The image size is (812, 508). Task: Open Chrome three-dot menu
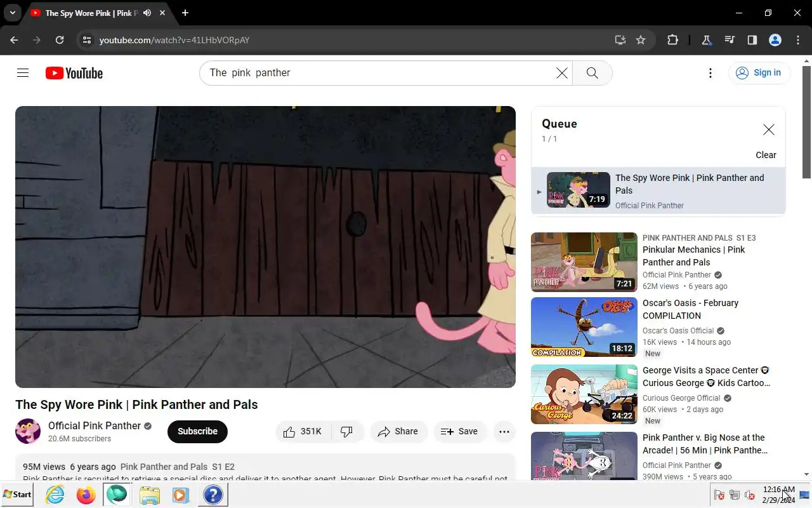click(798, 40)
